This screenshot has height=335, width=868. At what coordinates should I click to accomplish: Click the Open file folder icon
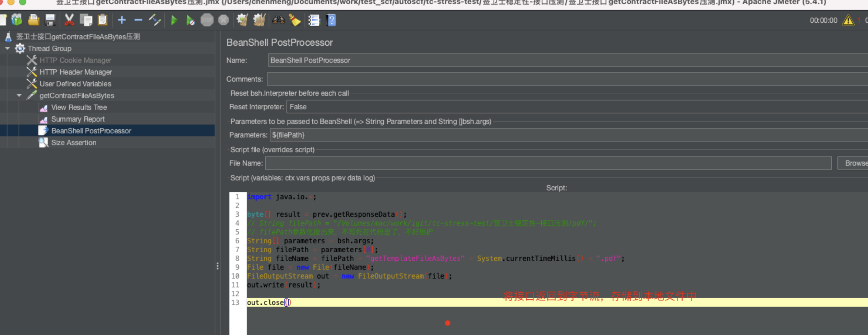[33, 20]
